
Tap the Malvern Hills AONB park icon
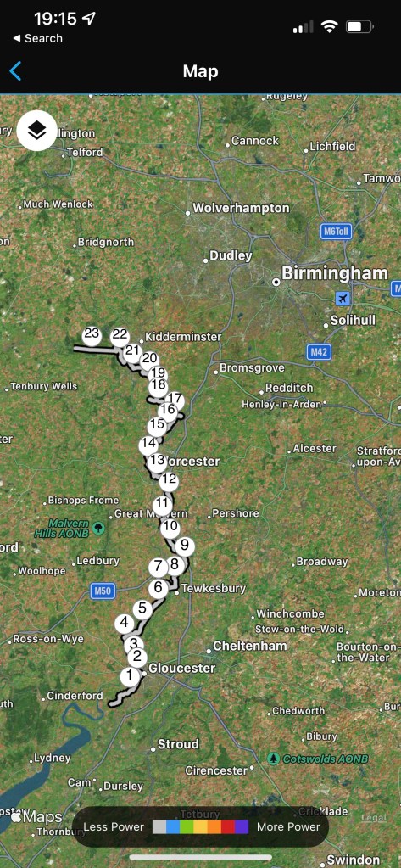point(98,528)
